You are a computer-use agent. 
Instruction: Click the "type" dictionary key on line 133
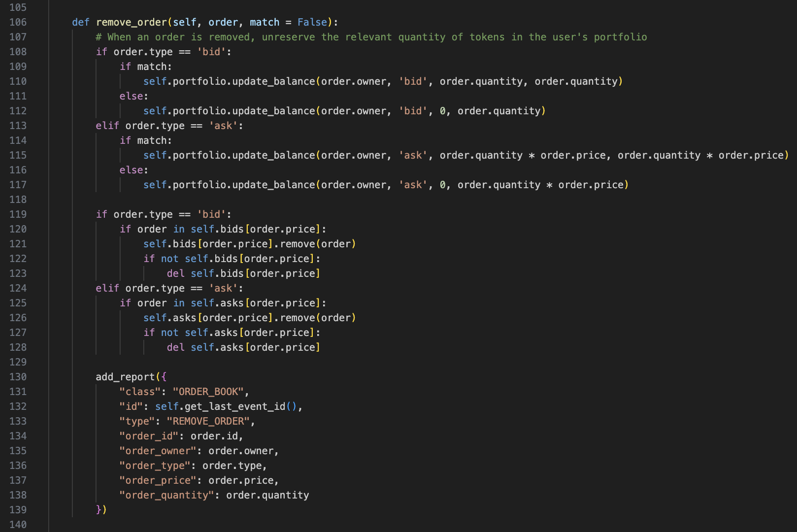[x=137, y=421]
